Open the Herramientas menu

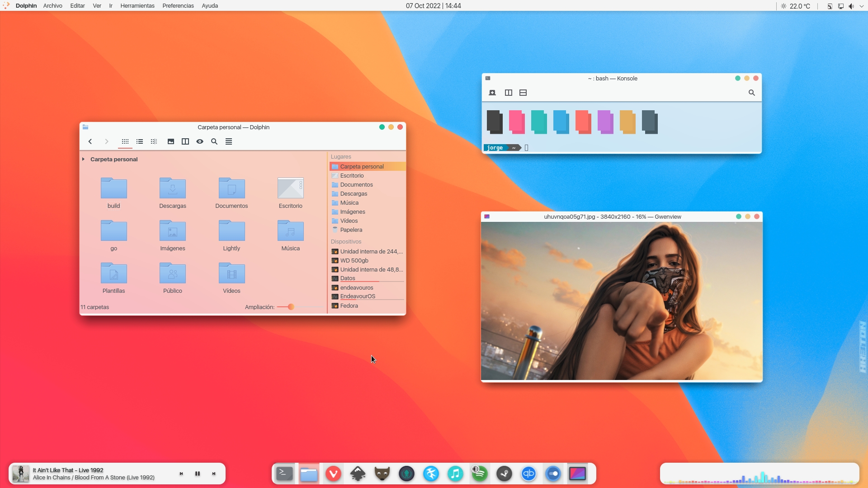tap(137, 5)
